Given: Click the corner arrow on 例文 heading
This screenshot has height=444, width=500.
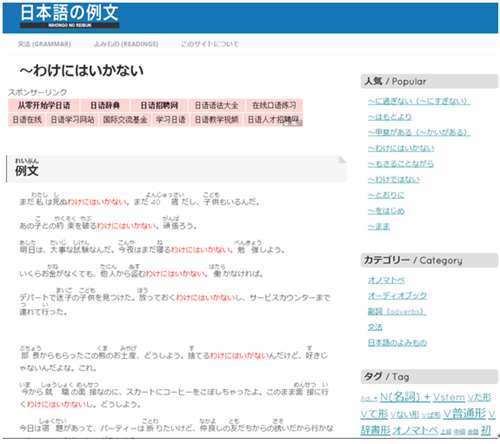Looking at the screenshot, I should coord(342,160).
